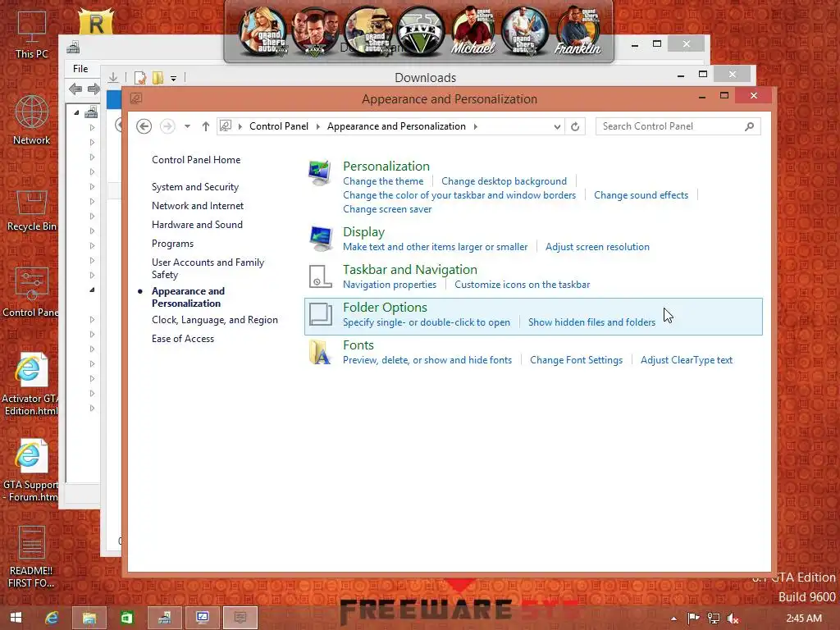The height and width of the screenshot is (630, 840).
Task: Expand the address bar history dropdown
Action: click(557, 126)
